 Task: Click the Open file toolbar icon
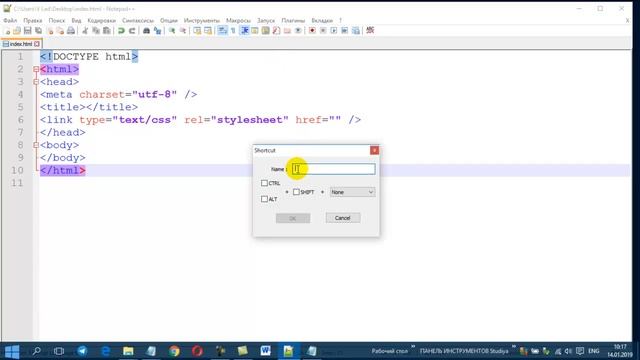coord(17,31)
